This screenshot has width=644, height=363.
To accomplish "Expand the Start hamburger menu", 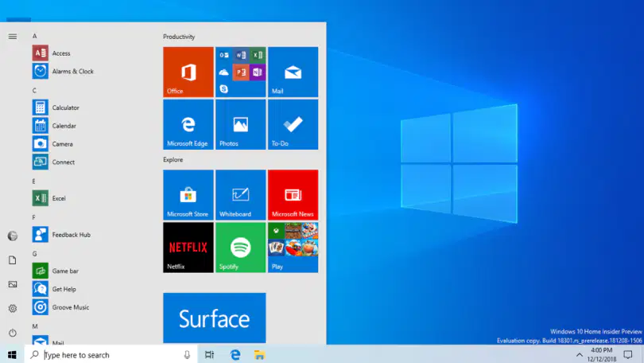I will [13, 37].
